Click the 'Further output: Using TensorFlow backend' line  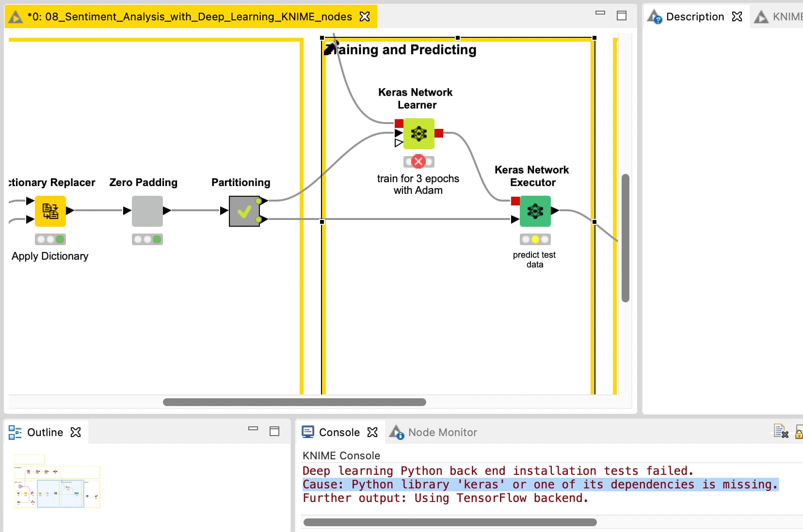(x=445, y=498)
